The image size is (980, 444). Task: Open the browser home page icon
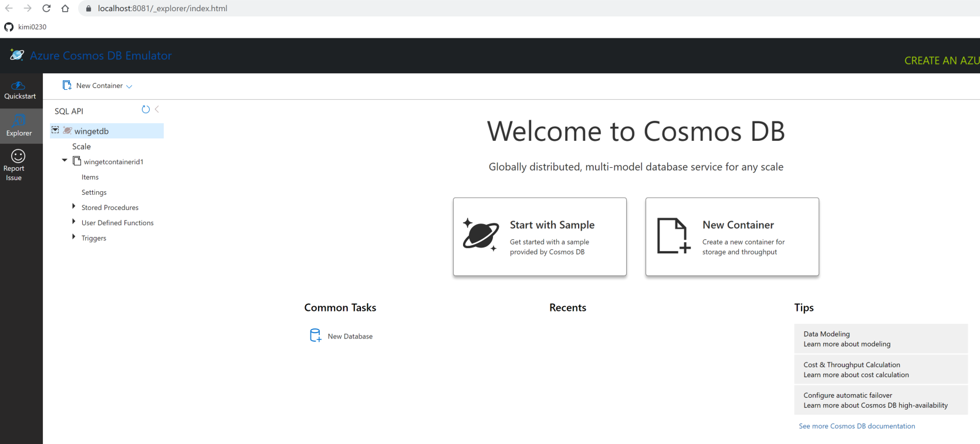click(65, 8)
